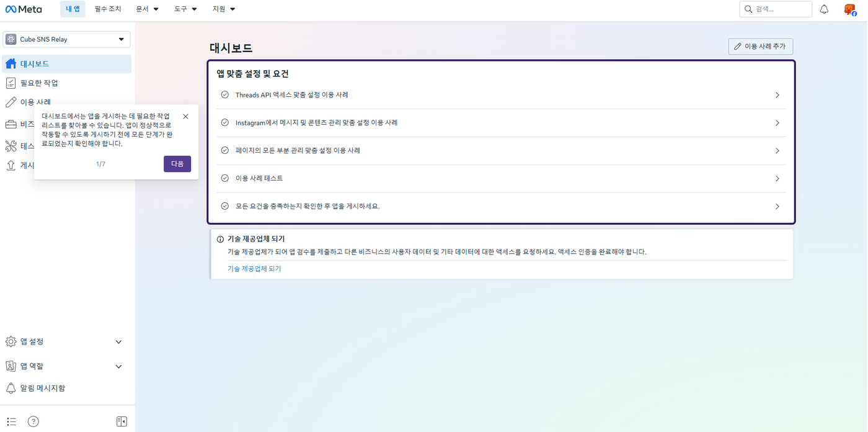Click the 알림 메시지함 bell icon
The width and height of the screenshot is (868, 432).
pos(11,389)
